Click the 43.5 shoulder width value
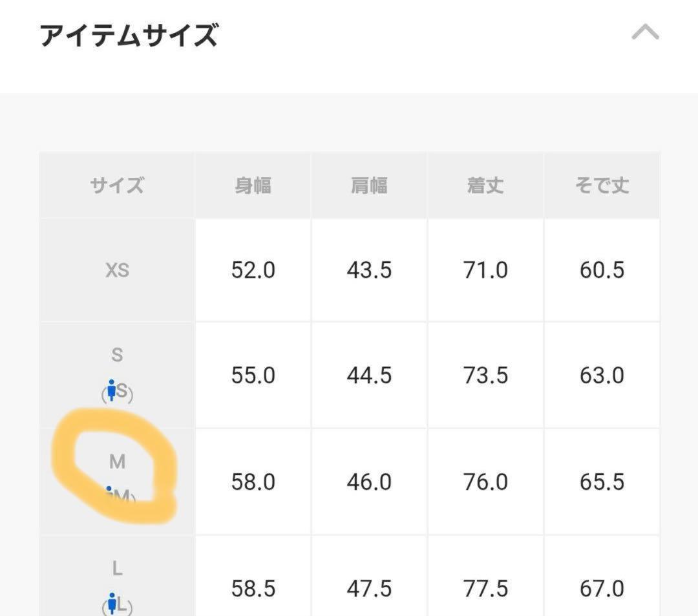Viewport: 698px width, 616px height. 369,270
